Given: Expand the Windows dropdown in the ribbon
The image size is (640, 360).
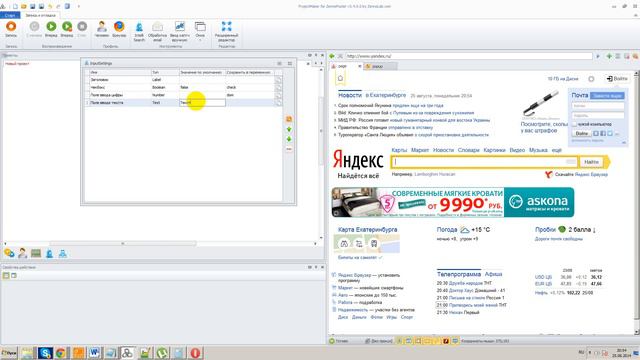Looking at the screenshot, I should 200,31.
